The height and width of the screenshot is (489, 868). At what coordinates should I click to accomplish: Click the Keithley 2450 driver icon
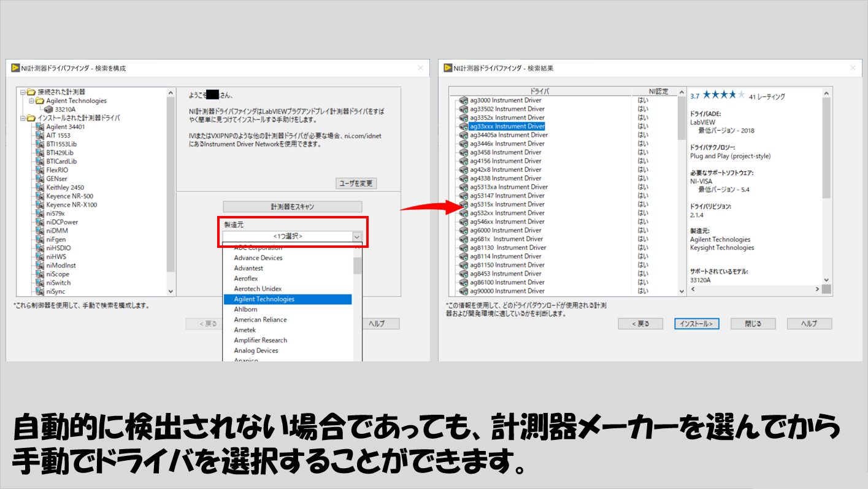click(x=40, y=188)
